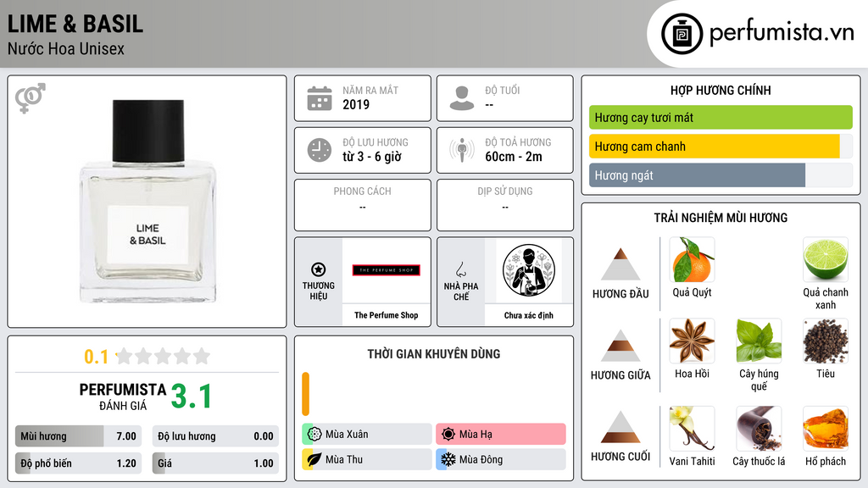This screenshot has height=488, width=868.
Task: Click the five-star rating row
Action: coord(164,356)
